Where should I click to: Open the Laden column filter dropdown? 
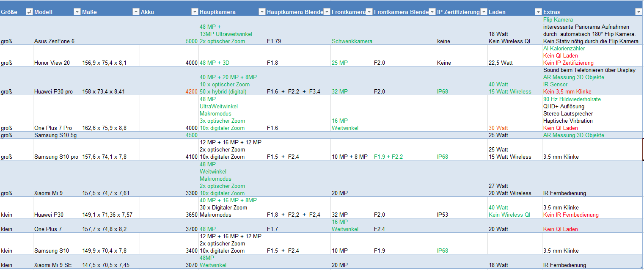coord(538,12)
